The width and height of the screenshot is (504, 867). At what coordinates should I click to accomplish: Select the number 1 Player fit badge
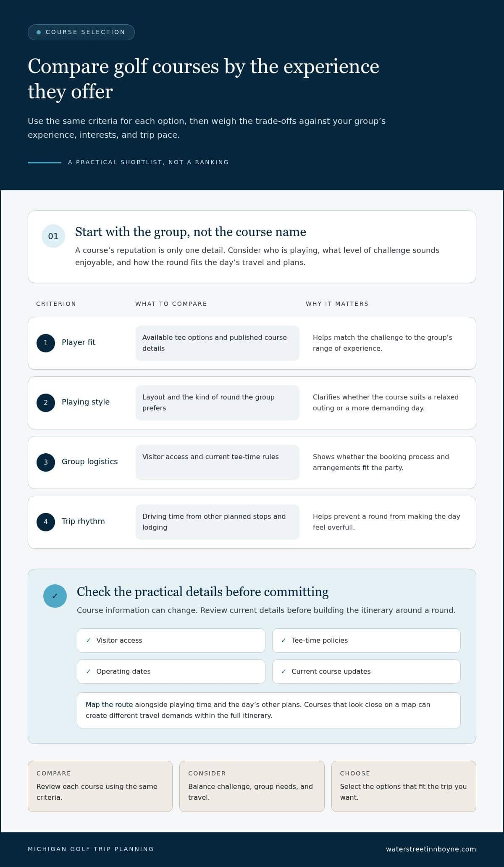pos(46,343)
